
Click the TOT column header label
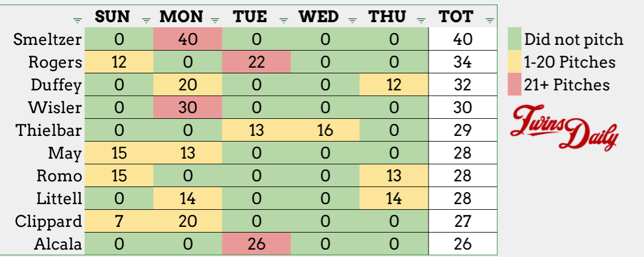(x=456, y=16)
